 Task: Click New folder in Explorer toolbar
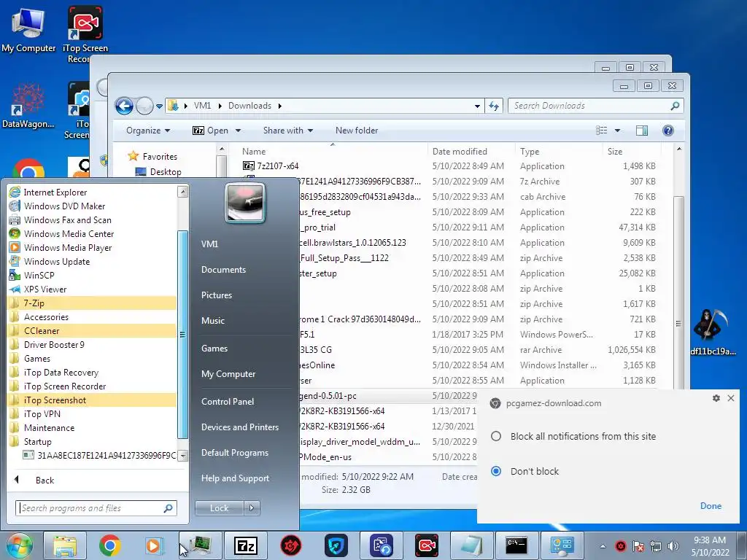click(x=356, y=131)
